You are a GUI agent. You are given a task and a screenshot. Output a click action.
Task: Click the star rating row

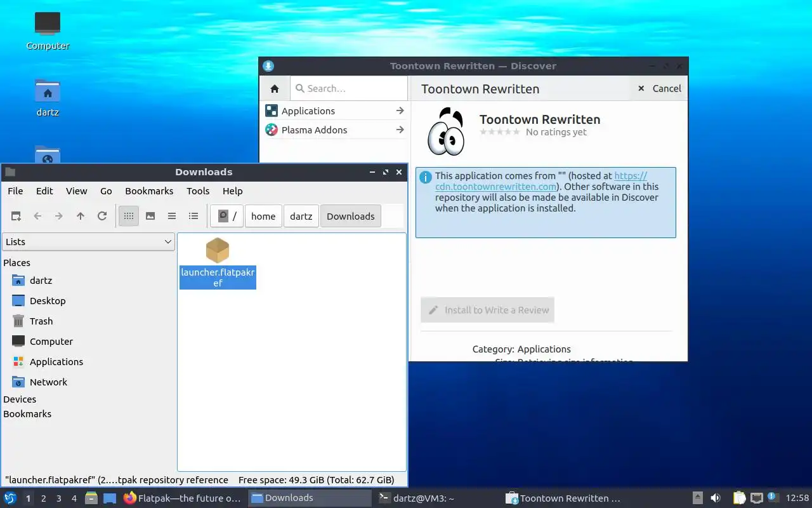[500, 132]
